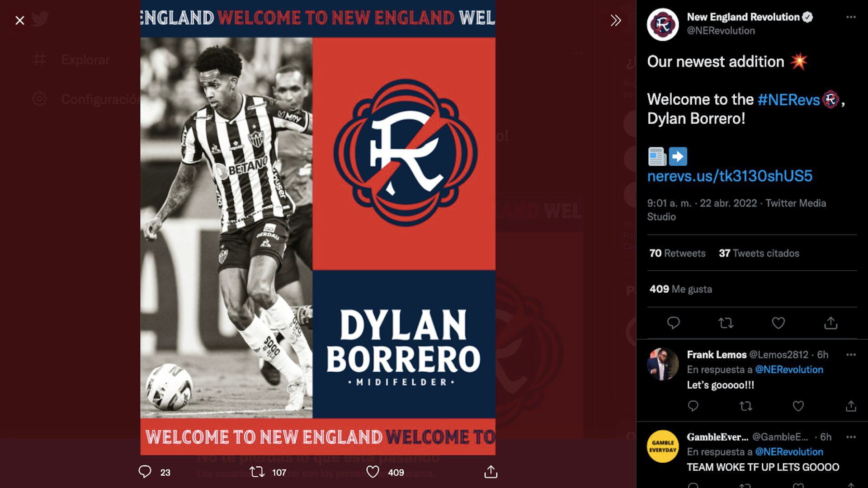Screen dimensions: 868x488
Task: Collapse the side panel with double chevron
Action: (616, 20)
